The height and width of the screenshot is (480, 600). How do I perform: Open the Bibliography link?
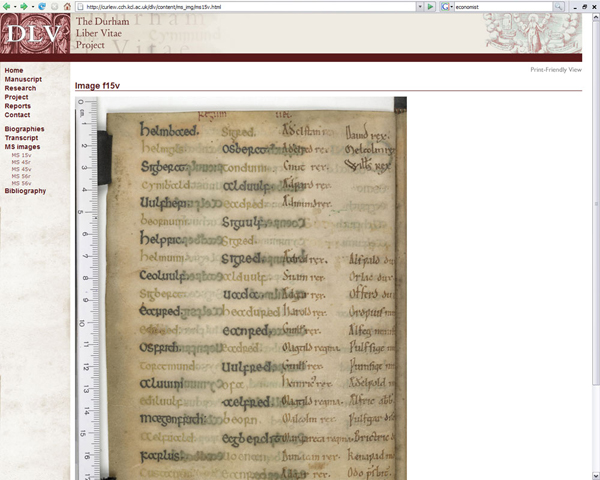(x=25, y=191)
